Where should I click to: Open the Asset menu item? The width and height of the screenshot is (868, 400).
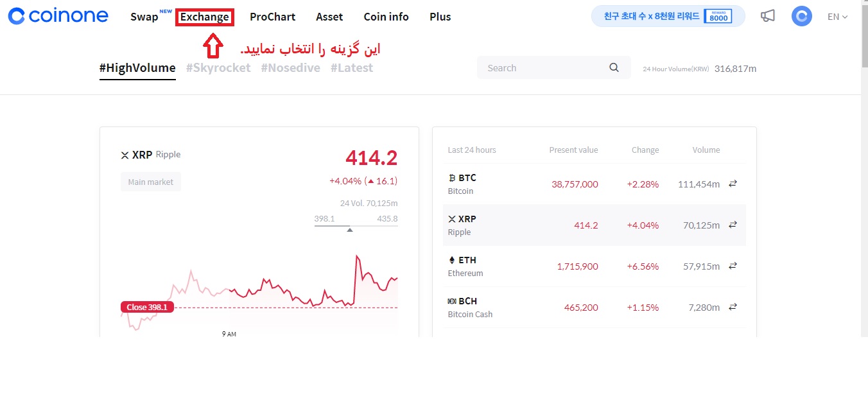coord(329,17)
